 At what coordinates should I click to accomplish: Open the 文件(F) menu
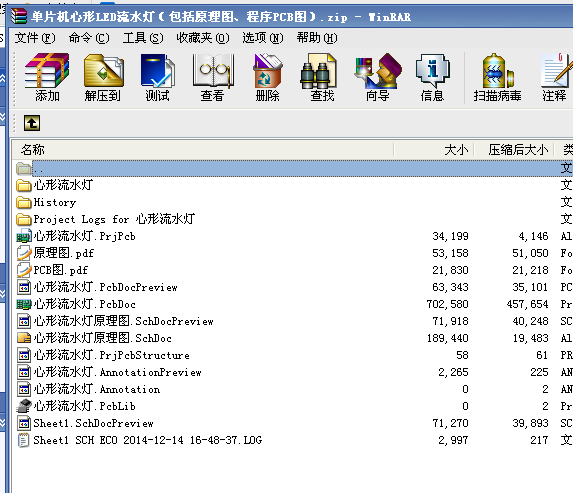[35, 38]
